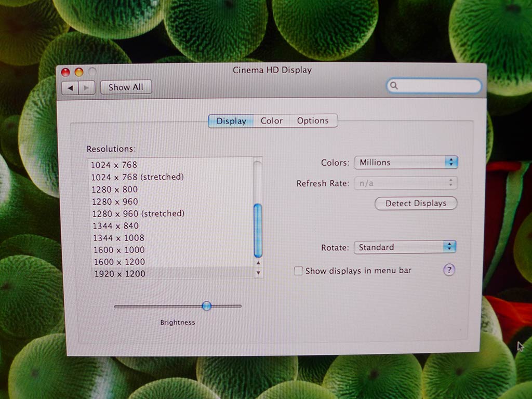Open the Rotate dropdown set to Standard
Screen dimensions: 532x399
click(x=404, y=247)
